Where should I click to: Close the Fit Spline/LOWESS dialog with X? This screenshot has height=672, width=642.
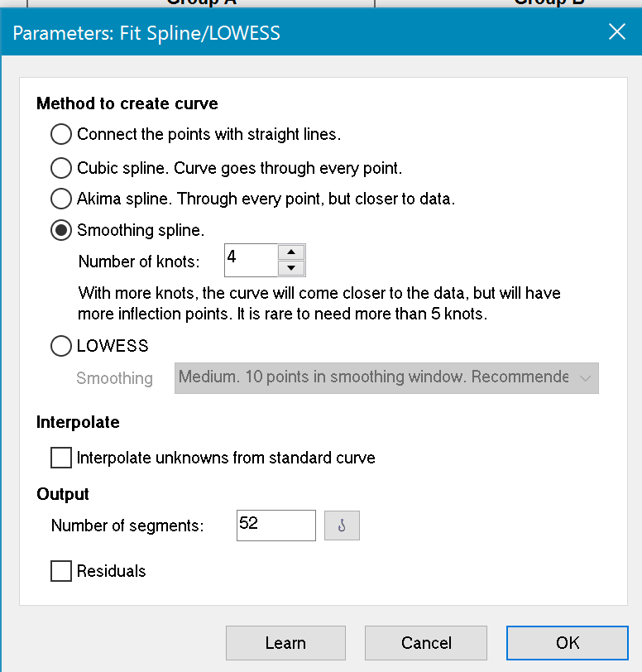tap(616, 32)
